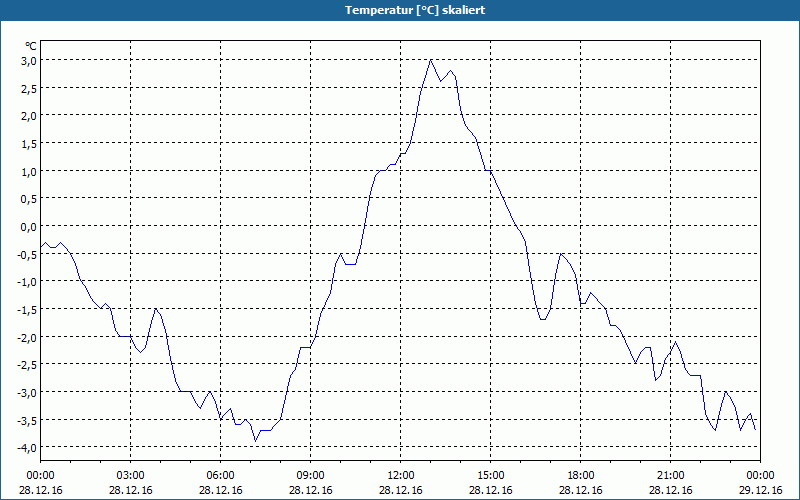The image size is (800, 500).
Task: Click the 06:00 time axis label
Action: [220, 476]
